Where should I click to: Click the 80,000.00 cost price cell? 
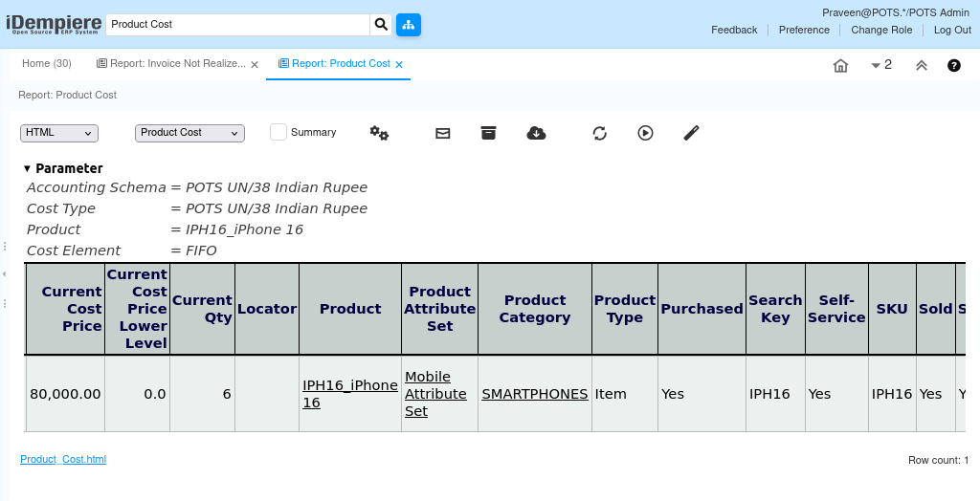pyautogui.click(x=65, y=394)
